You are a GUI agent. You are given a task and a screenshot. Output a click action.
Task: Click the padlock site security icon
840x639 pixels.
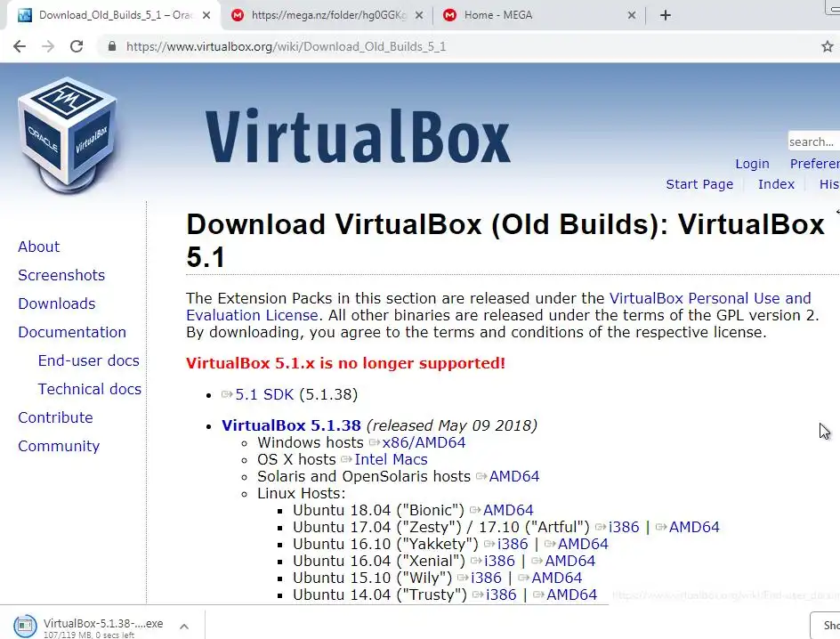click(x=112, y=46)
